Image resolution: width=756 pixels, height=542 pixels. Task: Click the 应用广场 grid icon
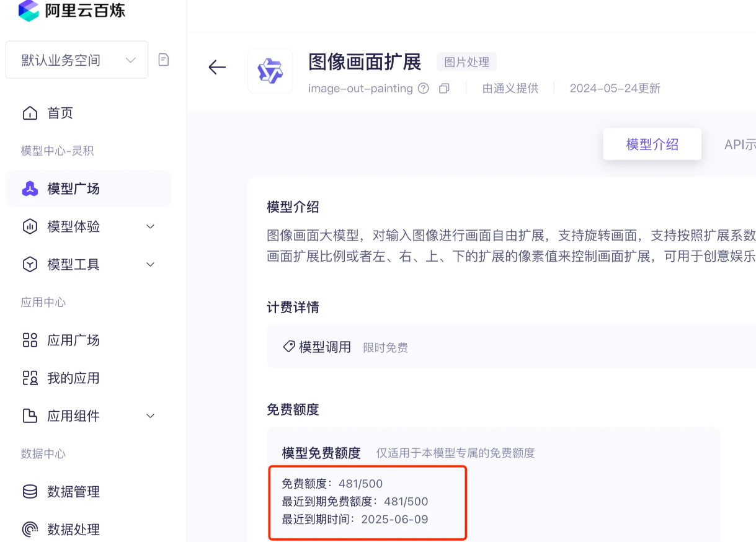tap(30, 340)
